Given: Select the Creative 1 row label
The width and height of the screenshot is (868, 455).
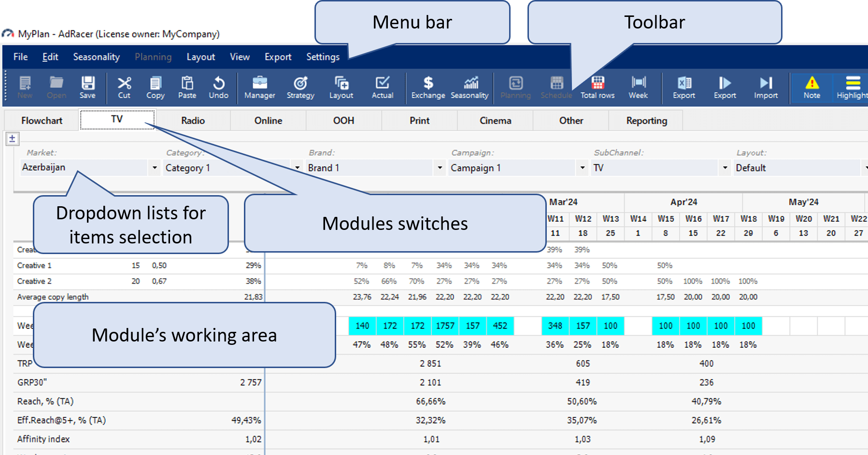Looking at the screenshot, I should coord(34,266).
